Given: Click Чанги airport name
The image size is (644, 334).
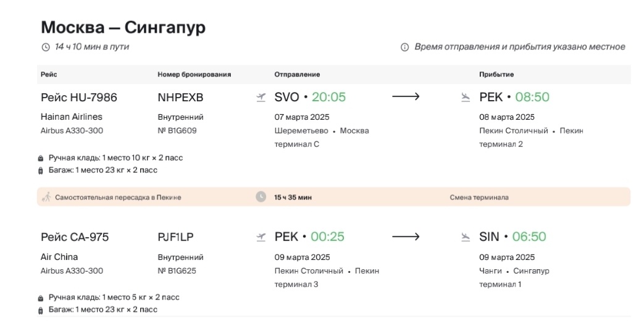Looking at the screenshot, I should tap(490, 271).
